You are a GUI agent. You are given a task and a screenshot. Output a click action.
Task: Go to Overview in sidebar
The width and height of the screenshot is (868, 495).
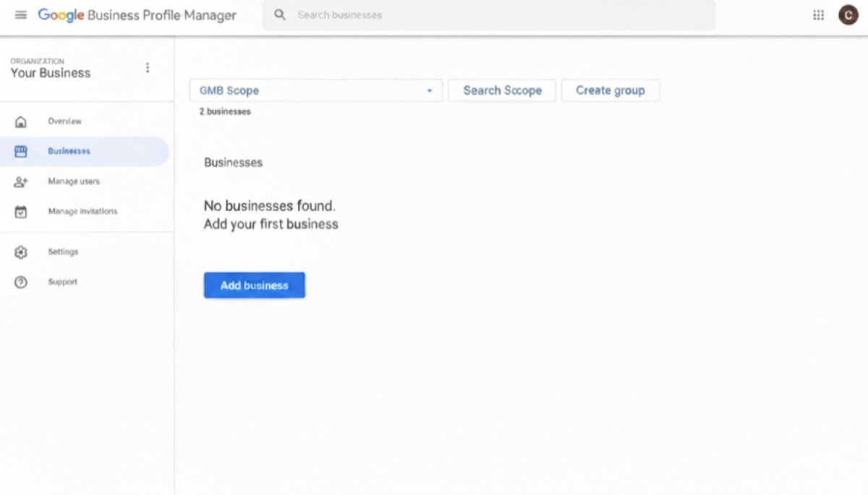click(85, 121)
